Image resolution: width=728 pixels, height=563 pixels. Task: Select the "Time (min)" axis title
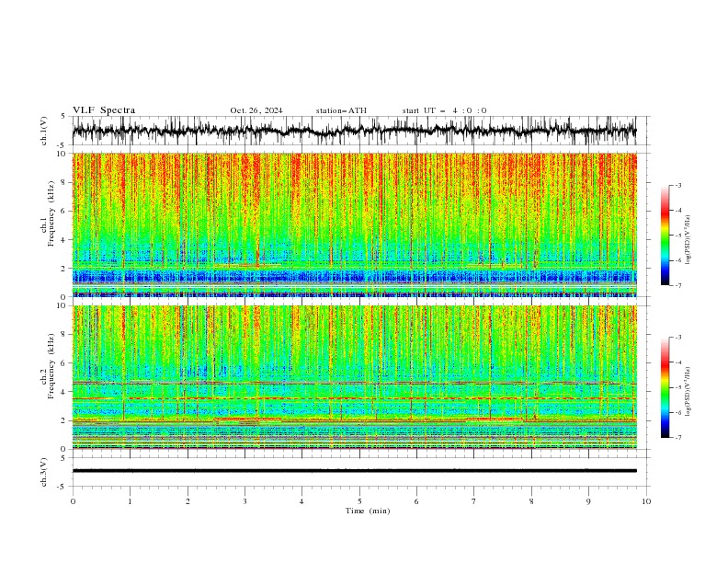[368, 511]
